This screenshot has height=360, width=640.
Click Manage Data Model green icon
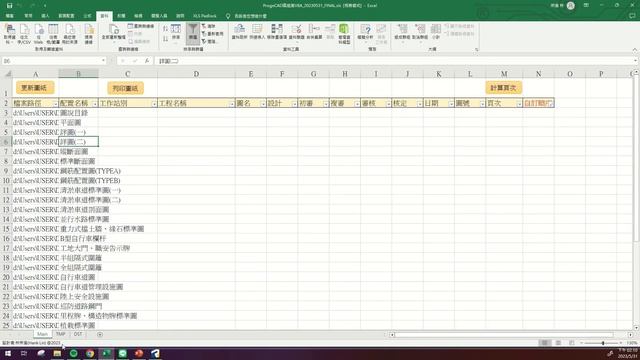tap(344, 34)
